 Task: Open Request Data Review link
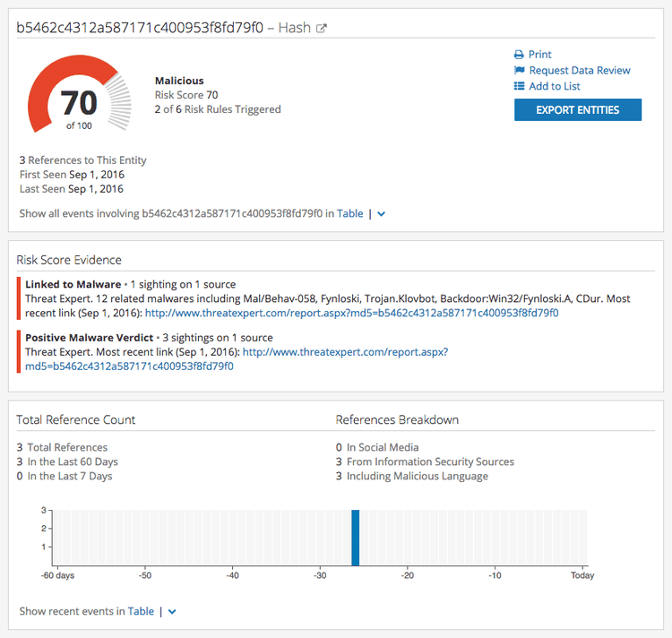point(580,71)
